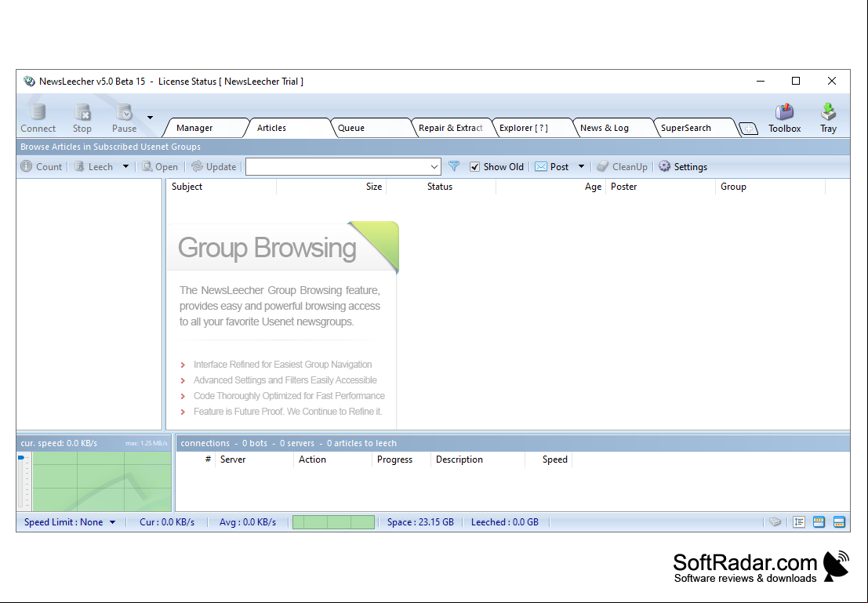868x603 pixels.
Task: Minimize the NewsLeecher window
Action: point(761,81)
